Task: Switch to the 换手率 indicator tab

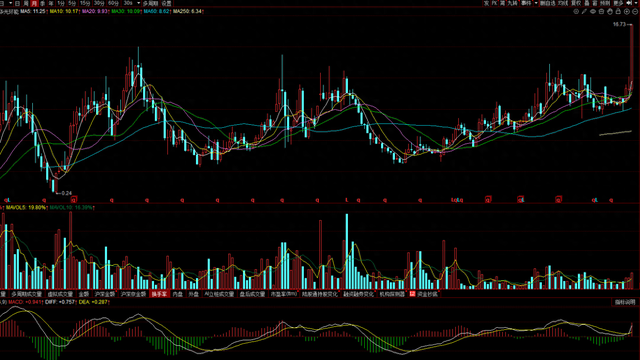Action: (159, 294)
